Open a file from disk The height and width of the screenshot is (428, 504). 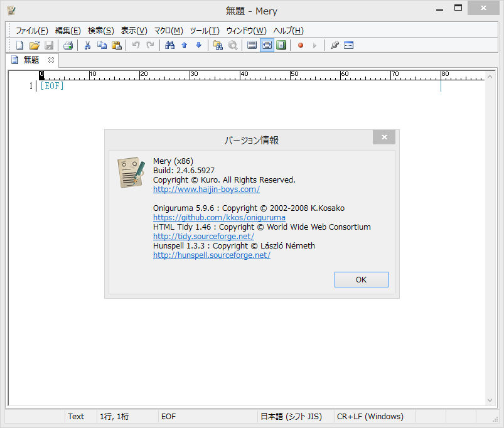[x=35, y=45]
